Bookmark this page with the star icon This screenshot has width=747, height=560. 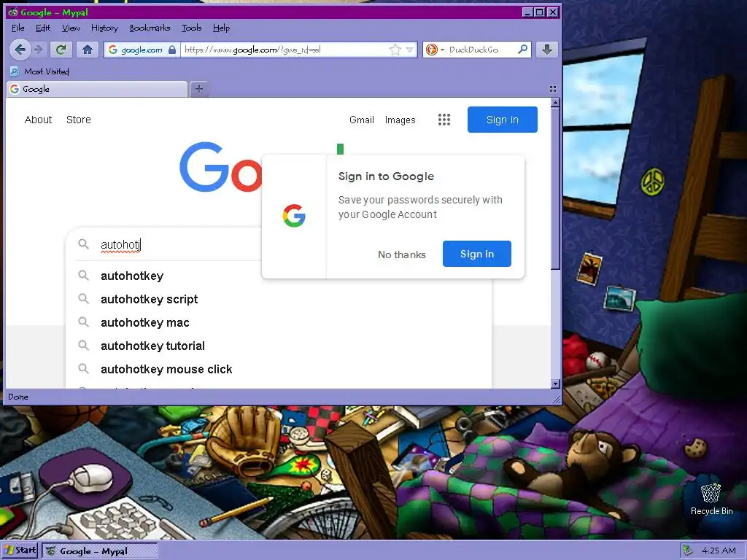coord(395,50)
